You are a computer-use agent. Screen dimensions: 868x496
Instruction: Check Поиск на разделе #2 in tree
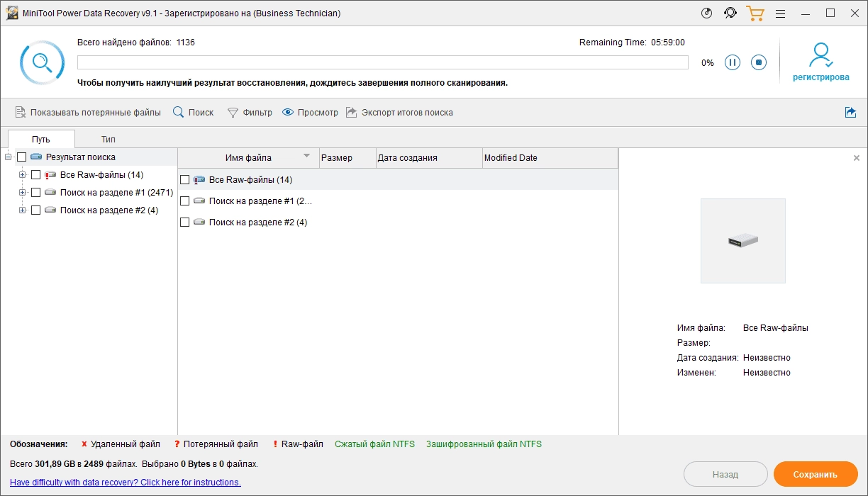tap(35, 210)
